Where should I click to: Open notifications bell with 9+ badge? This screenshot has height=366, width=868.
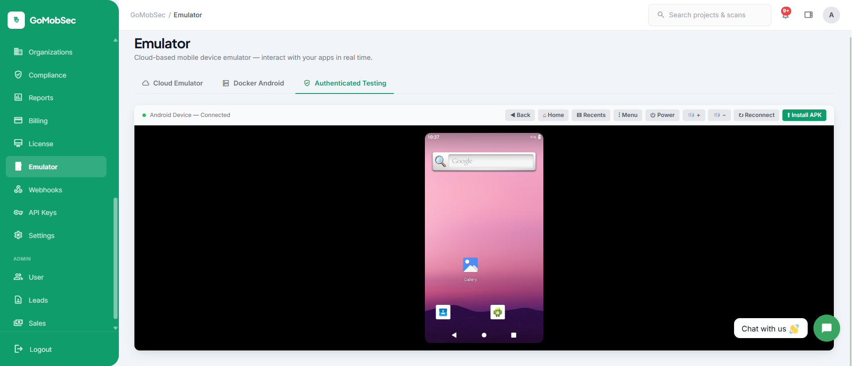[786, 14]
